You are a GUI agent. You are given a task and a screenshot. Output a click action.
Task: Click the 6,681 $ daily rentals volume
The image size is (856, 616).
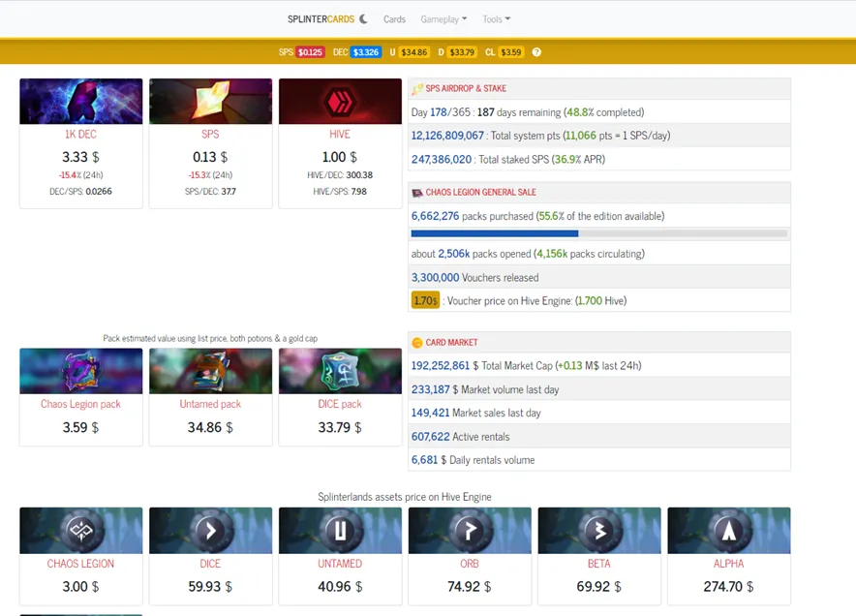(473, 460)
